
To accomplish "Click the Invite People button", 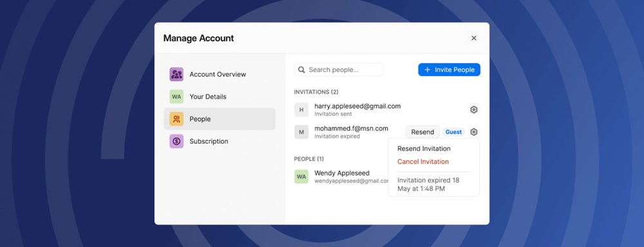I will click(449, 69).
